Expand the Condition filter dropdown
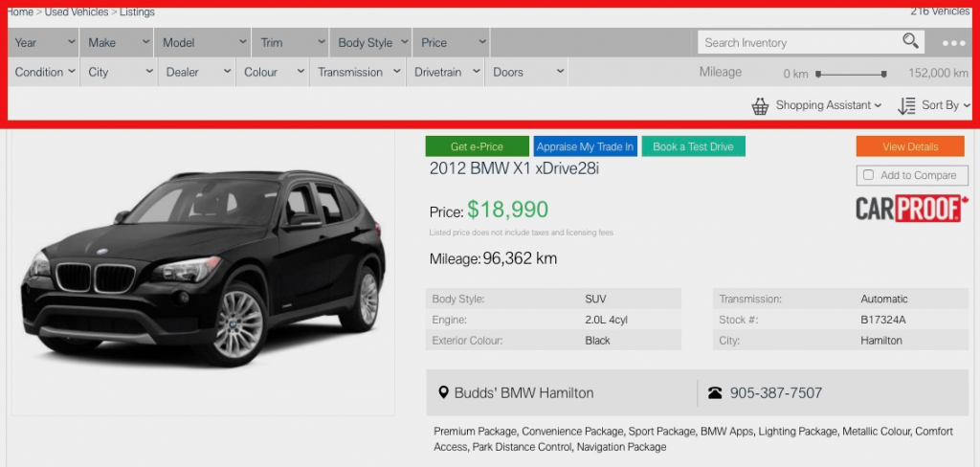Image resolution: width=980 pixels, height=467 pixels. coord(44,72)
